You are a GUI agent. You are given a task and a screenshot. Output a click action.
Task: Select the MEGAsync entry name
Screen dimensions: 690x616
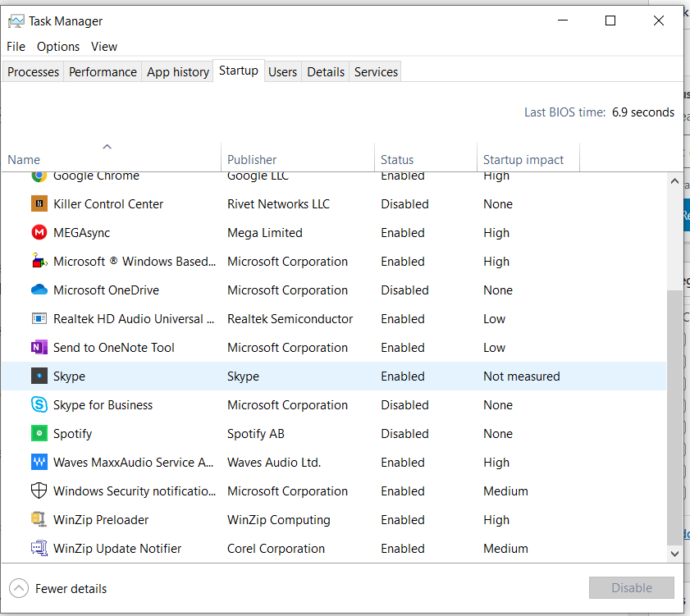click(81, 233)
